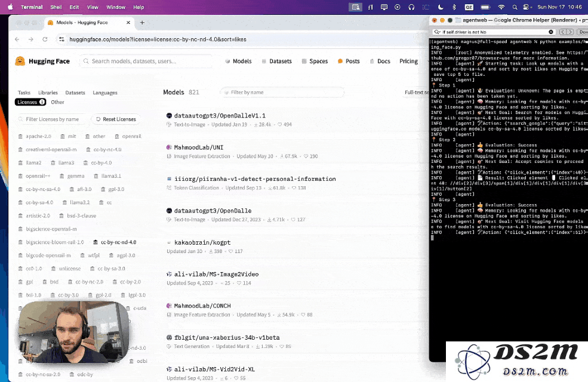
Task: Open the Shell menu
Action: tap(56, 7)
